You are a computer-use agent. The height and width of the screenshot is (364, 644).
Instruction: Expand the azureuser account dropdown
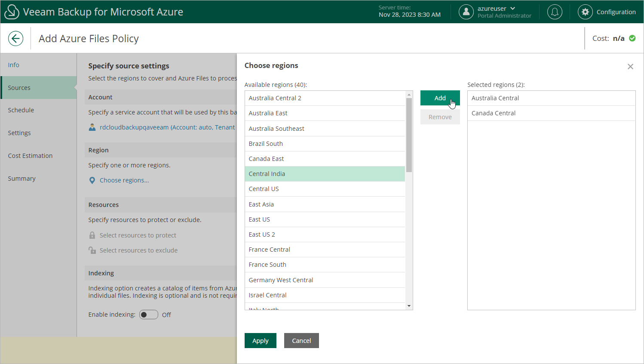(512, 9)
